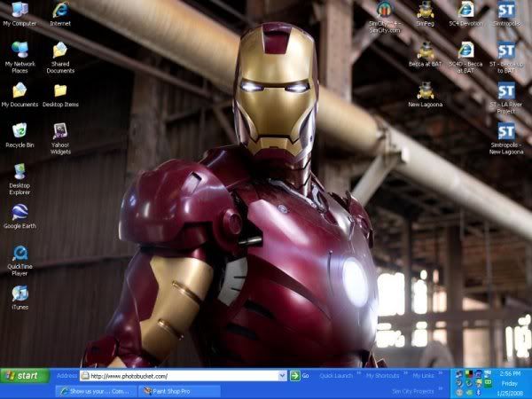Open the Becca at BAT SimPeg shortcut
Screen dimensions: 532x399
[425, 54]
